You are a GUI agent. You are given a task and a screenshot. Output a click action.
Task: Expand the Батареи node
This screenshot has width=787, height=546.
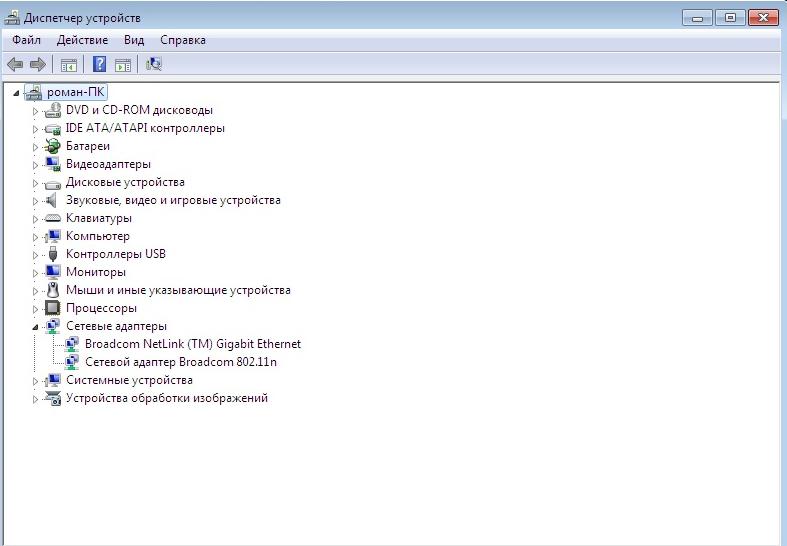(x=35, y=147)
